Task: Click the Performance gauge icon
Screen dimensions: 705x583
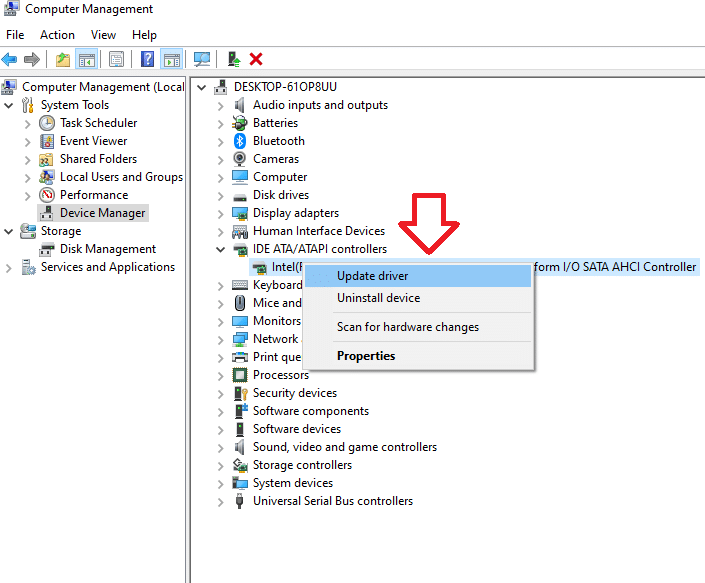Action: pyautogui.click(x=47, y=195)
